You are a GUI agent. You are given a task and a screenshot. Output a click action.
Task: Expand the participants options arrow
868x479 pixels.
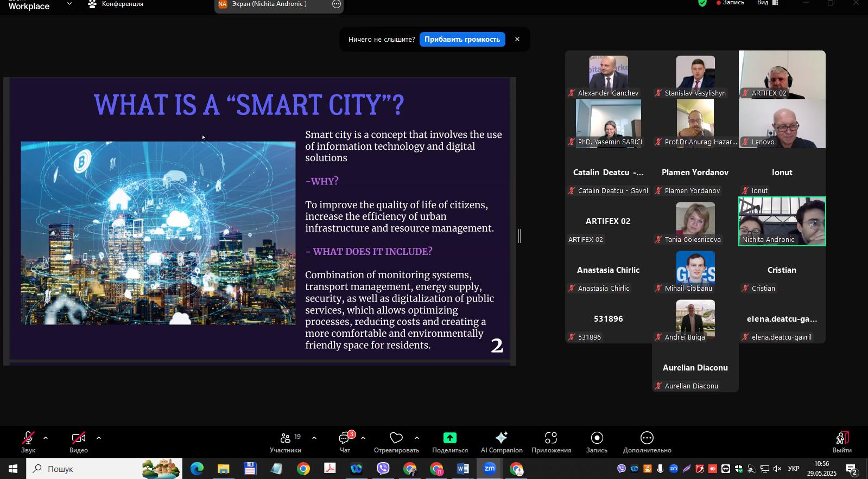tap(314, 438)
